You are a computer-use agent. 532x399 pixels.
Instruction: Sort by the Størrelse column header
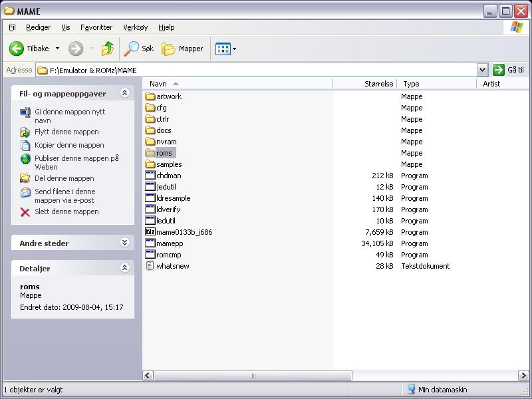pyautogui.click(x=364, y=84)
